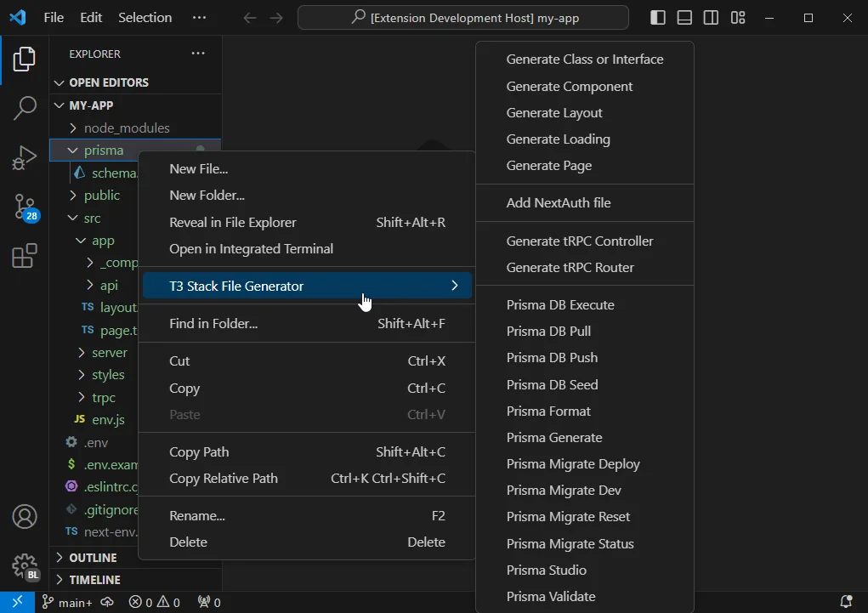Image resolution: width=868 pixels, height=613 pixels.
Task: Select Generate Component from the generator submenu
Action: click(x=569, y=86)
